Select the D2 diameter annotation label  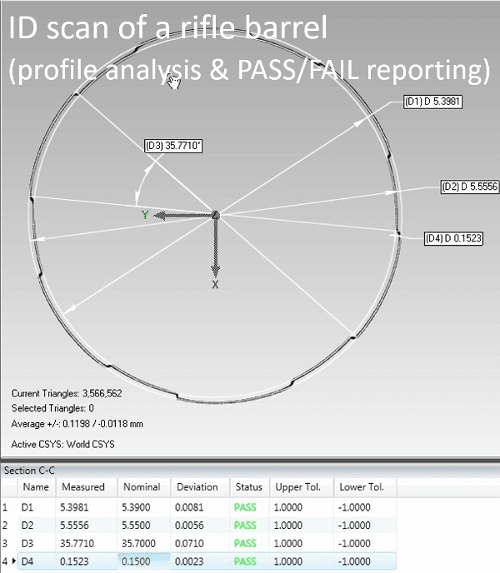pyautogui.click(x=470, y=187)
